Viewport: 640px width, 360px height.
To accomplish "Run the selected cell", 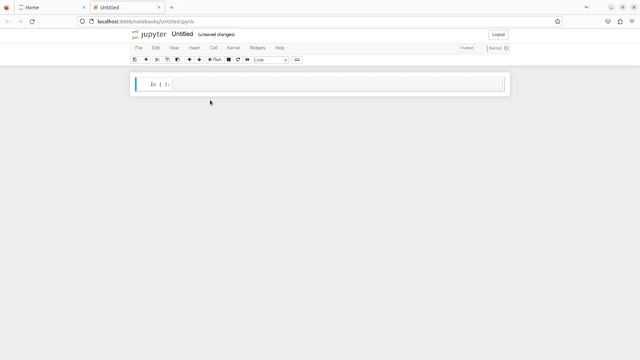I will (x=215, y=60).
